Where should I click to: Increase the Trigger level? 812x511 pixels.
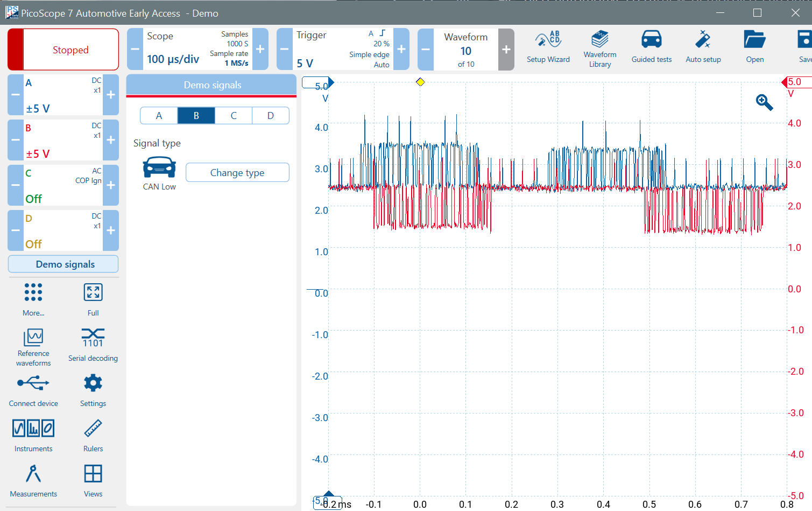[x=401, y=49]
